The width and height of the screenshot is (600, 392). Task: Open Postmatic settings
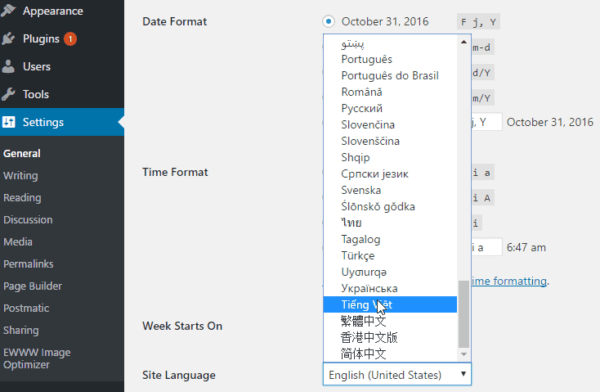click(26, 308)
